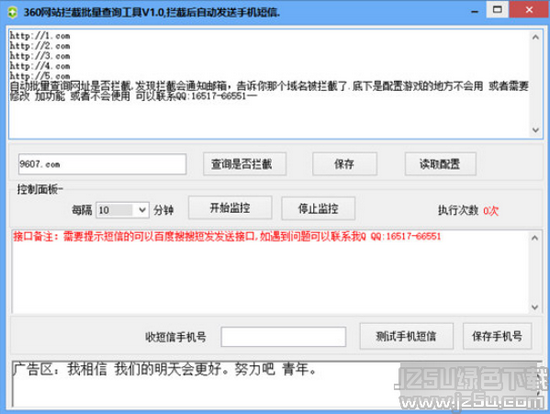Stop monitoring with 停止监控 button
Screen dimensions: 550x414
pos(318,208)
